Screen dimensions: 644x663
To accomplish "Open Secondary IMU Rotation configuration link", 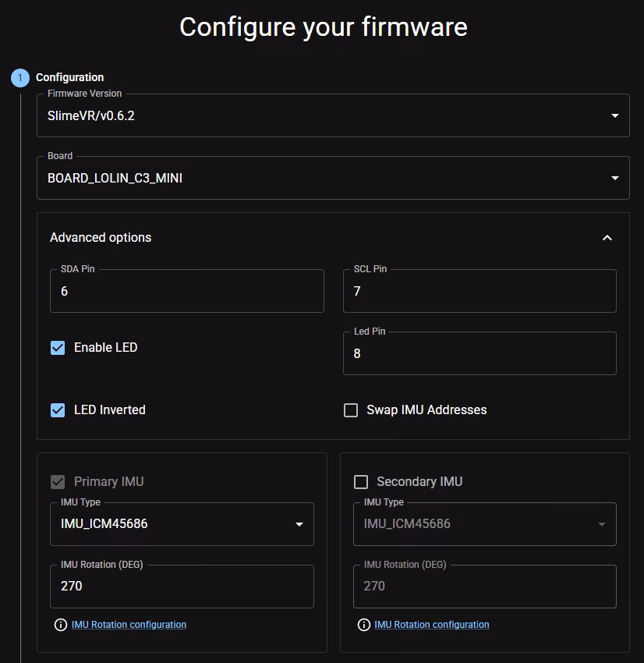I will [432, 625].
